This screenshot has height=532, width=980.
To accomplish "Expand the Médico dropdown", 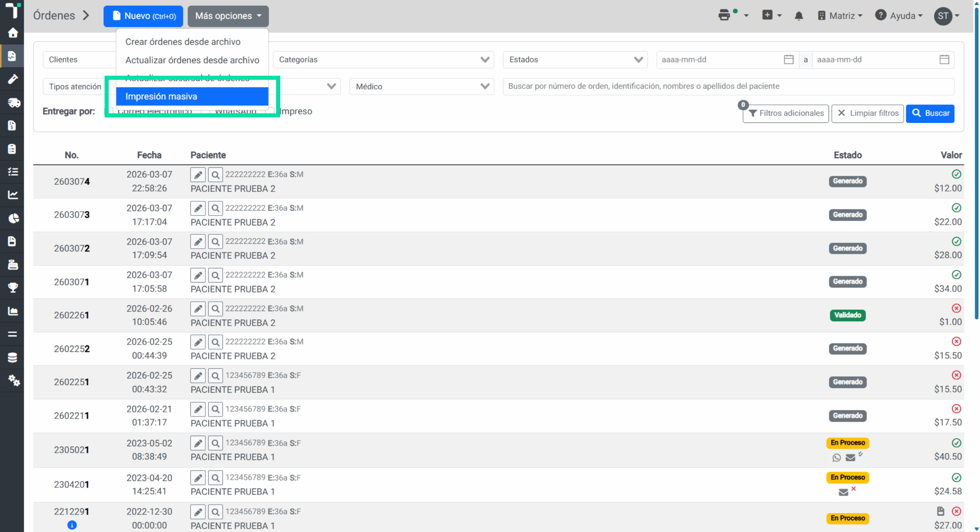I will [422, 87].
